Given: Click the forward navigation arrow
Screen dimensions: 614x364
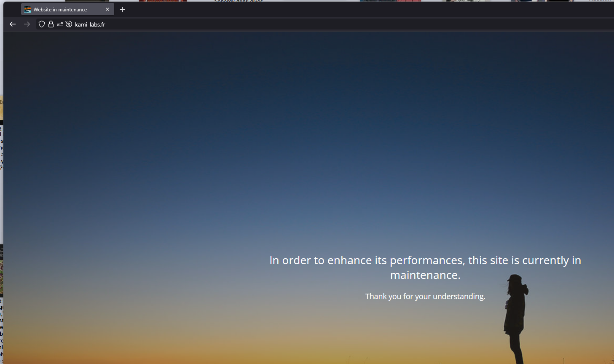Looking at the screenshot, I should pos(27,24).
